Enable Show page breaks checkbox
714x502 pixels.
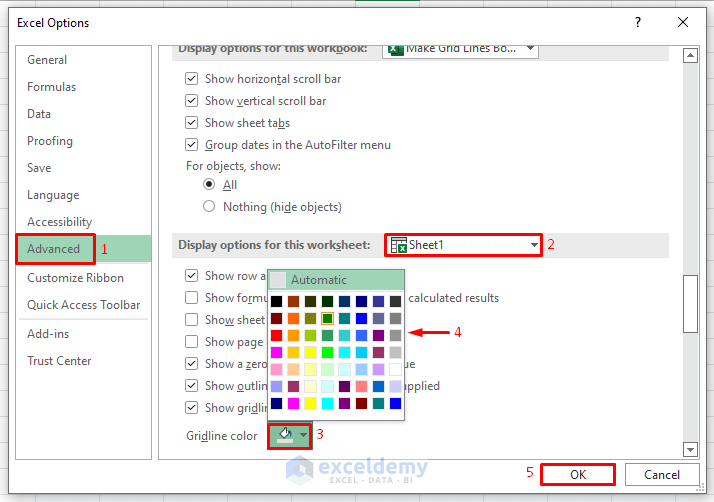191,341
